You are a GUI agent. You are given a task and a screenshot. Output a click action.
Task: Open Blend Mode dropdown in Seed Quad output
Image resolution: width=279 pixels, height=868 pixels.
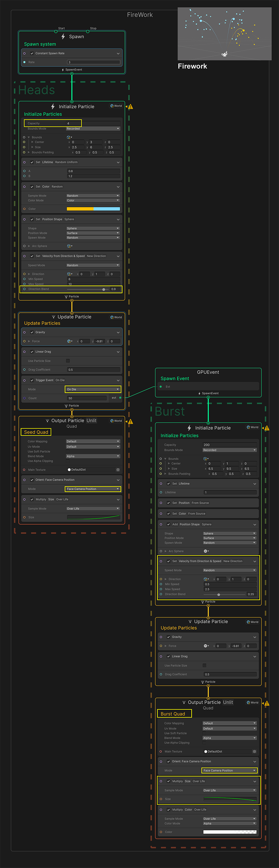pyautogui.click(x=93, y=456)
